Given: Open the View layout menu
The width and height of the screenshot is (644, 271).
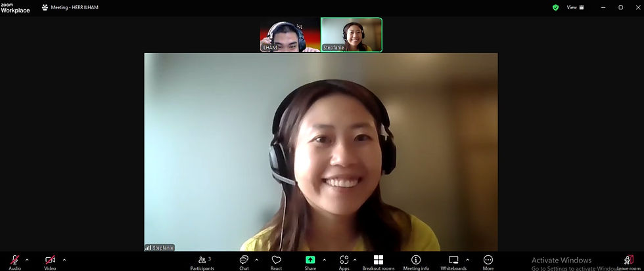Looking at the screenshot, I should [x=575, y=7].
